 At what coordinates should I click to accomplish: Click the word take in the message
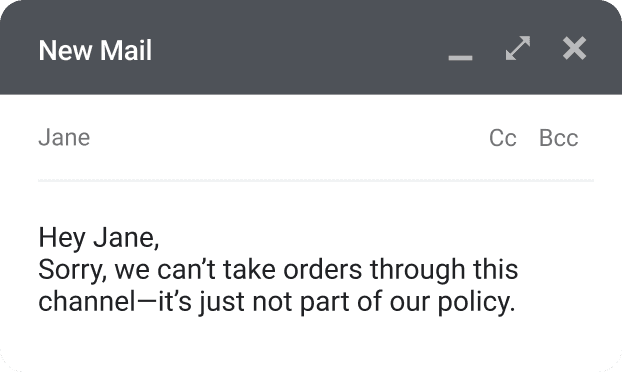tap(249, 270)
